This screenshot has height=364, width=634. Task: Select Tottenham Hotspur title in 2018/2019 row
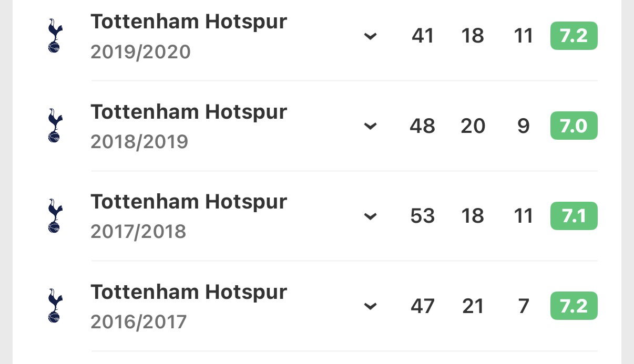click(x=189, y=112)
